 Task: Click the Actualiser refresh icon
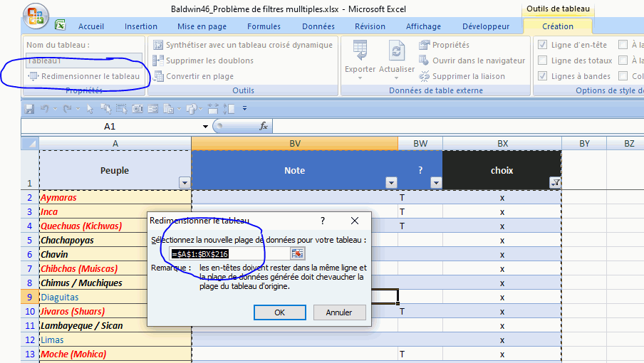coord(396,51)
